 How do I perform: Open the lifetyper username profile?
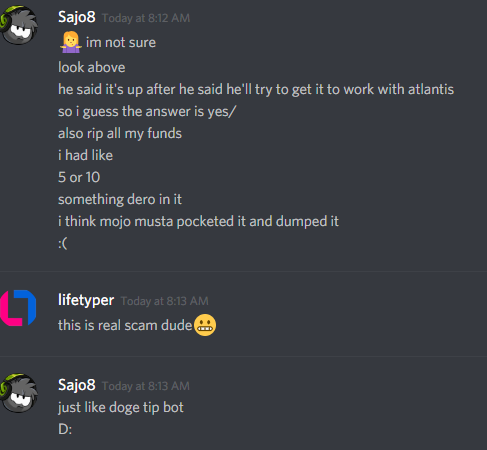(x=86, y=300)
